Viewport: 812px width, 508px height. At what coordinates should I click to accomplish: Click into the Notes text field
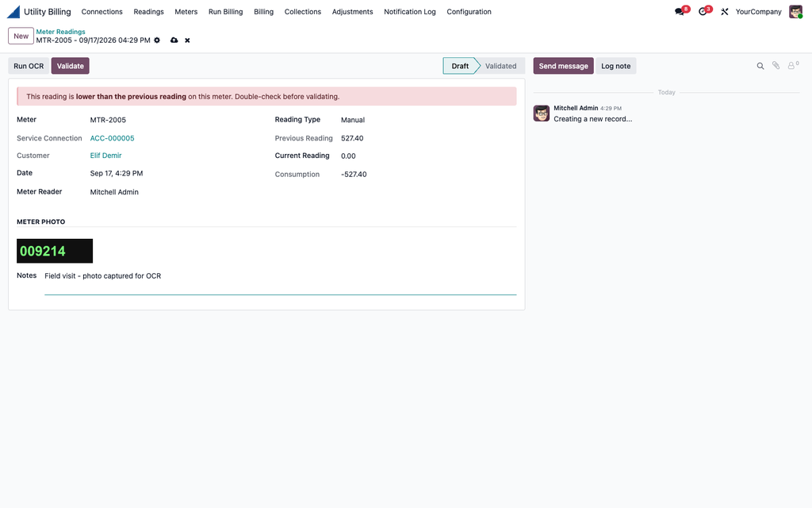click(x=280, y=283)
